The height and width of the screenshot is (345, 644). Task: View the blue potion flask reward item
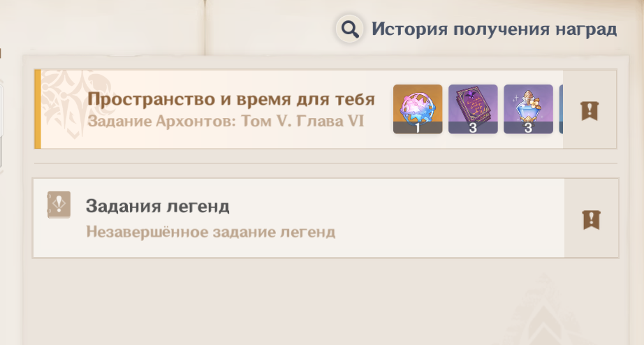pyautogui.click(x=528, y=109)
